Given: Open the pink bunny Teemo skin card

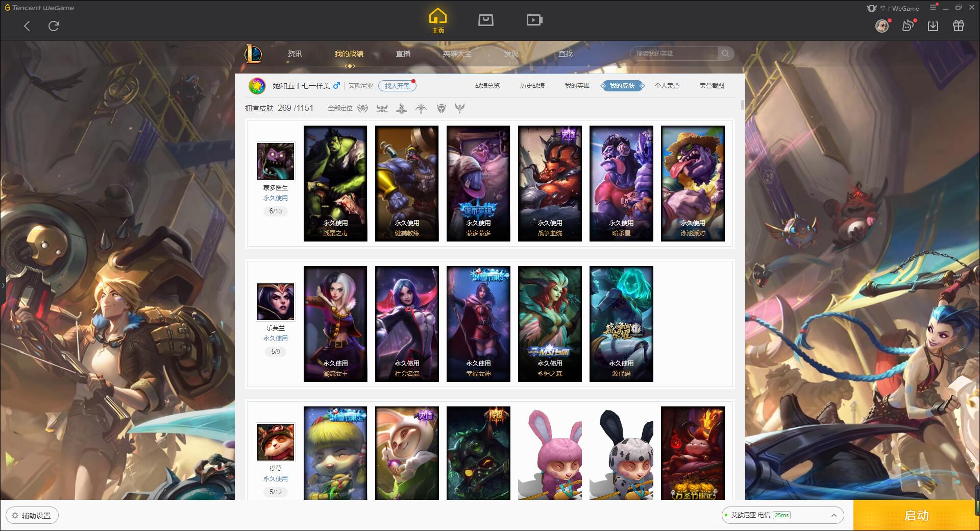Looking at the screenshot, I should [x=550, y=453].
